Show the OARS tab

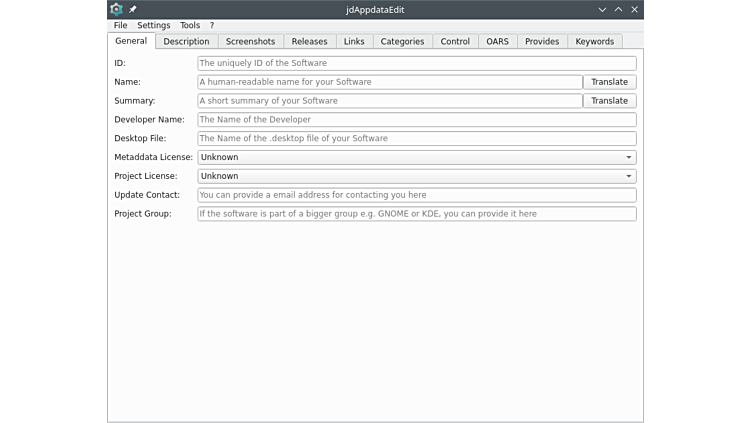pos(497,41)
